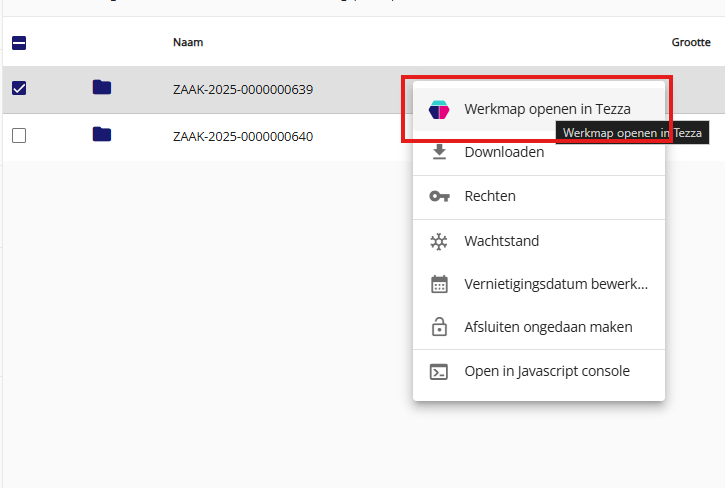Check the ZAAK-2025-0000000640 row checkbox
This screenshot has height=488, width=725.
click(19, 136)
